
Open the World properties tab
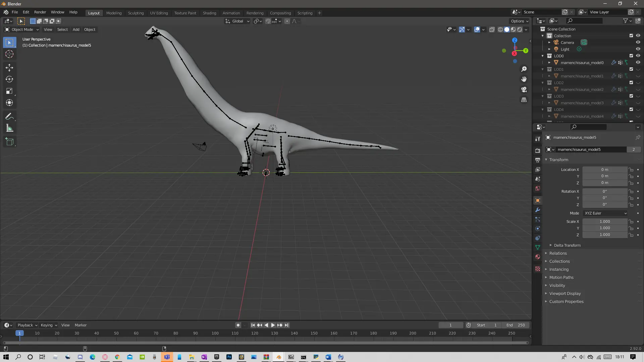pos(538,188)
